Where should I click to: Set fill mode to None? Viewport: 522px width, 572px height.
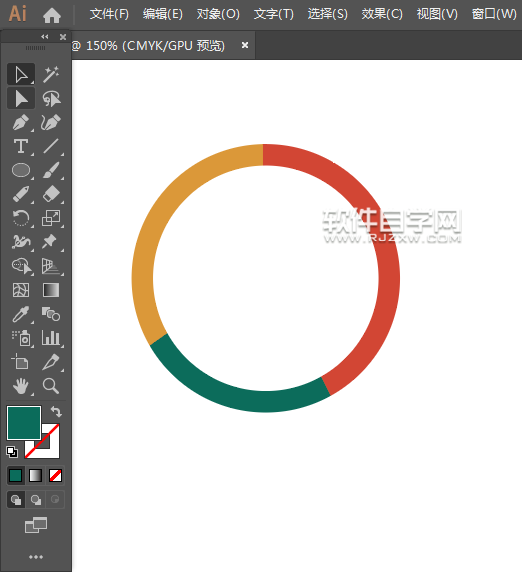tap(55, 476)
